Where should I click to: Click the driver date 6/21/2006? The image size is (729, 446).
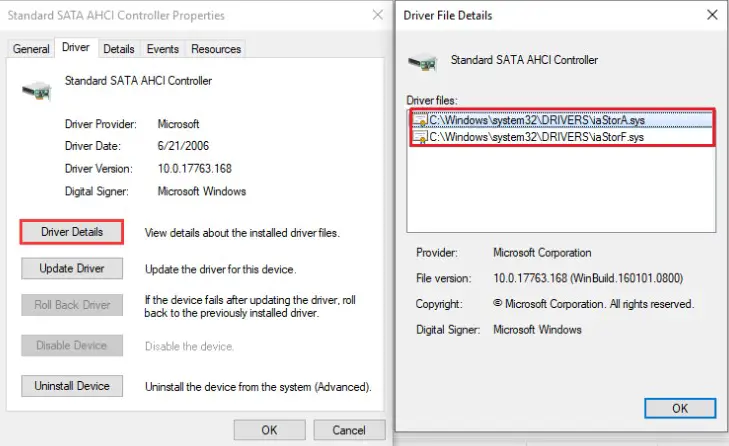(183, 146)
